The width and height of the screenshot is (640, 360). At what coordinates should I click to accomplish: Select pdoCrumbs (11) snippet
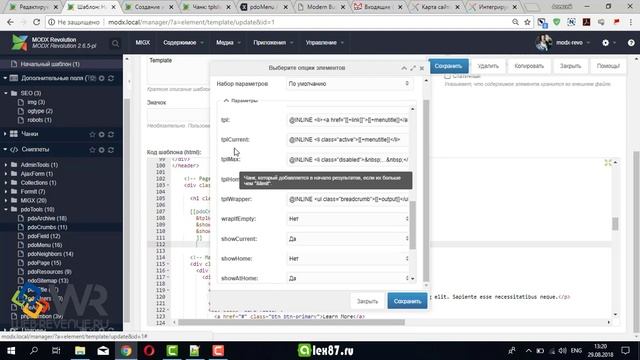pyautogui.click(x=47, y=227)
